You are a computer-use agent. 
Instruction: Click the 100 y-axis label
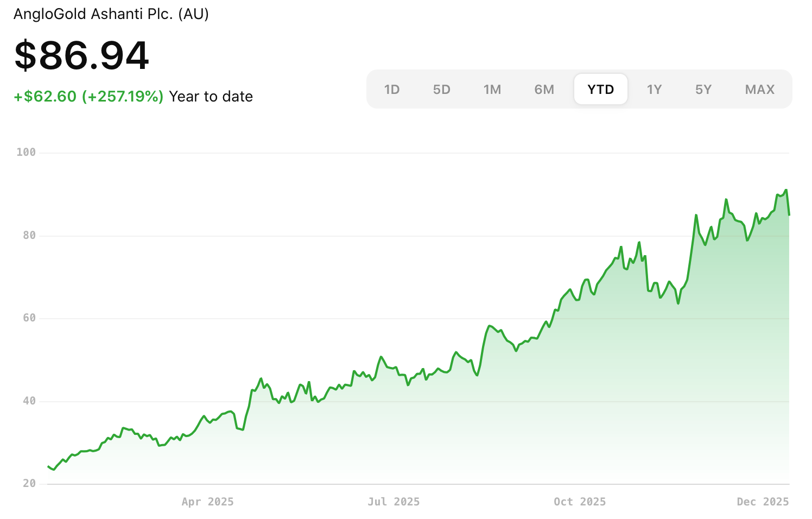26,153
